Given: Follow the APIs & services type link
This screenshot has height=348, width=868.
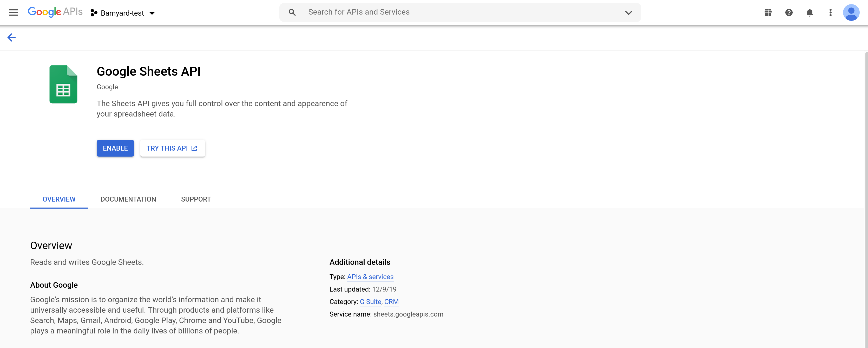Looking at the screenshot, I should [x=370, y=276].
